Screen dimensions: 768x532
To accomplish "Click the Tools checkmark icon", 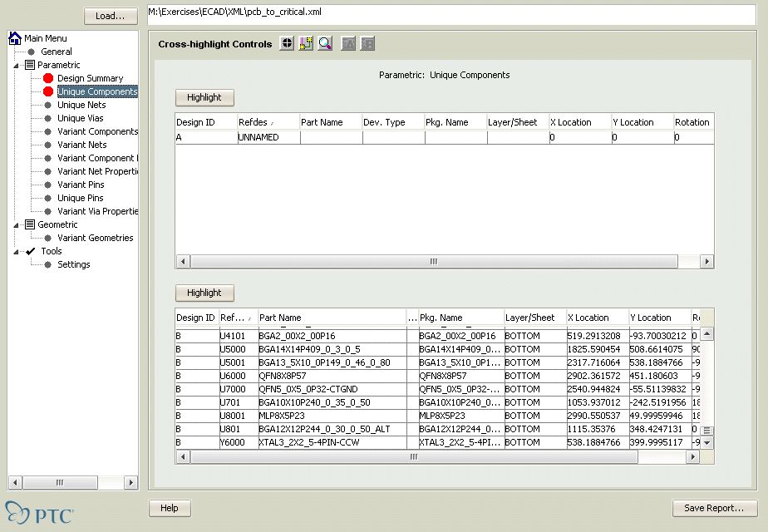I will [31, 251].
